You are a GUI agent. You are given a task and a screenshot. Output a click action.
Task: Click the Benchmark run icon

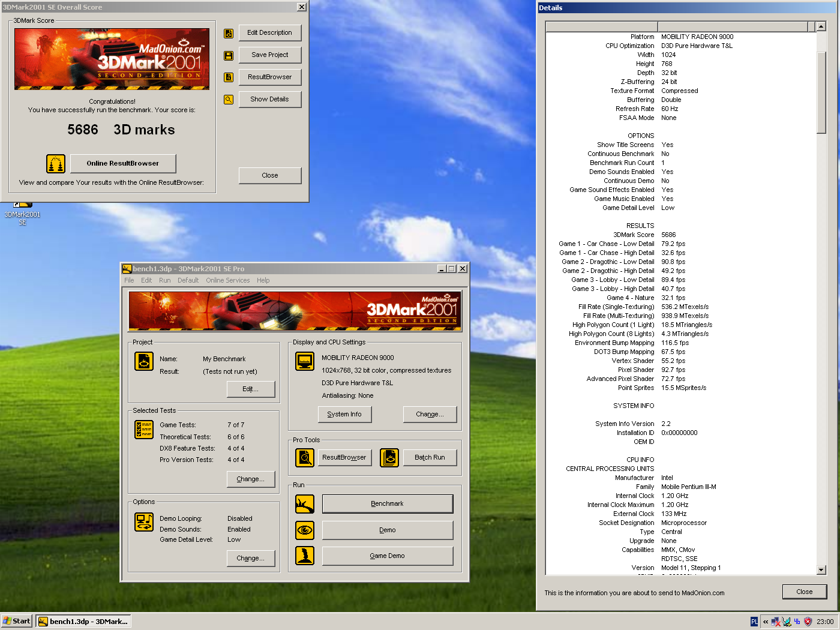tap(305, 504)
